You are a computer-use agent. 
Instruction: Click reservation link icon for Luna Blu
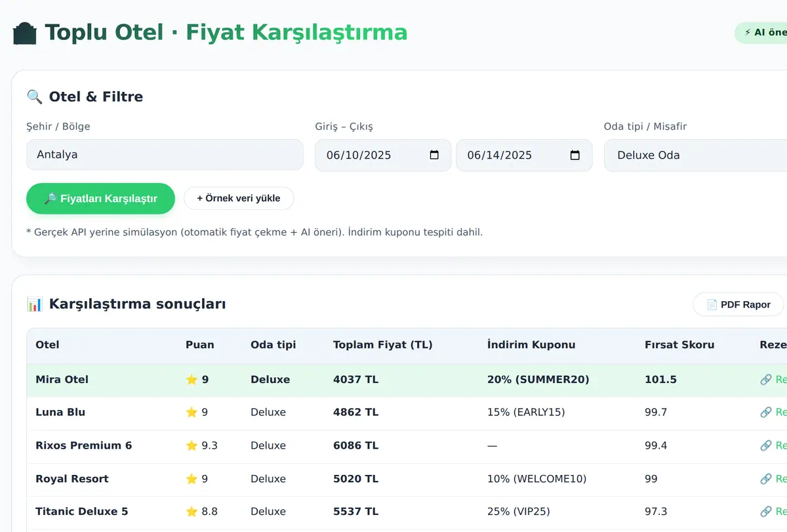click(765, 413)
